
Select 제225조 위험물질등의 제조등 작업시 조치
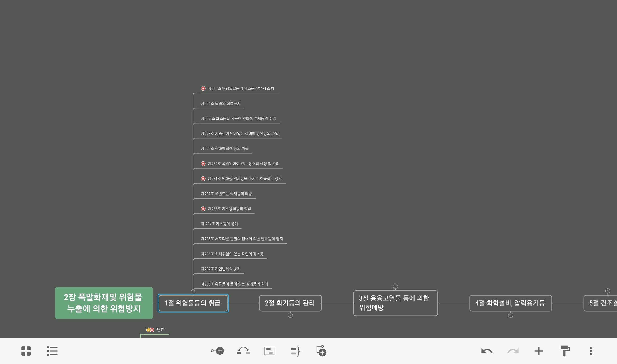coord(241,88)
